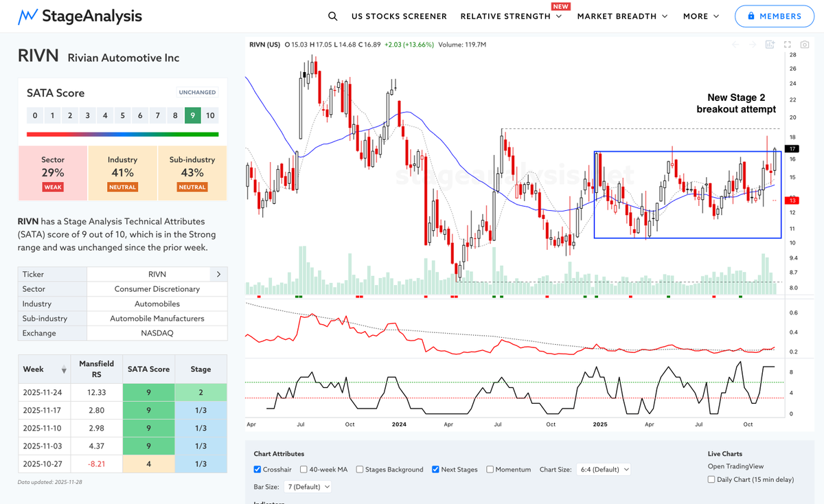Select the 2025-11-24 week row
The width and height of the screenshot is (824, 504).
click(122, 391)
